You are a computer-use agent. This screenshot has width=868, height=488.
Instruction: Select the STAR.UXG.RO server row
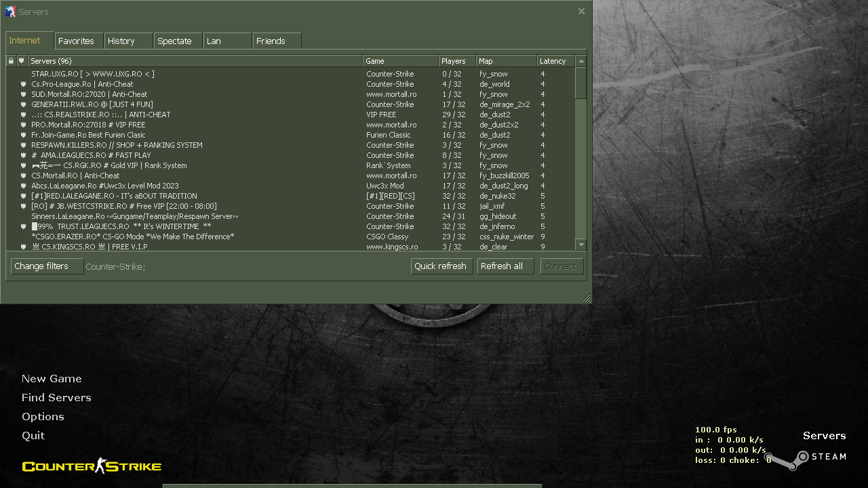pyautogui.click(x=93, y=74)
